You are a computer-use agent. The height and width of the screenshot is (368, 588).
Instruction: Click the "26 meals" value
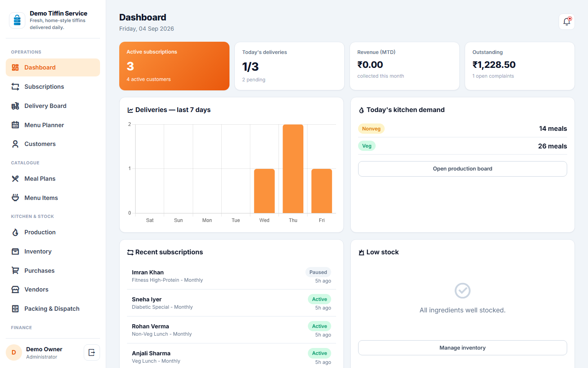click(552, 146)
